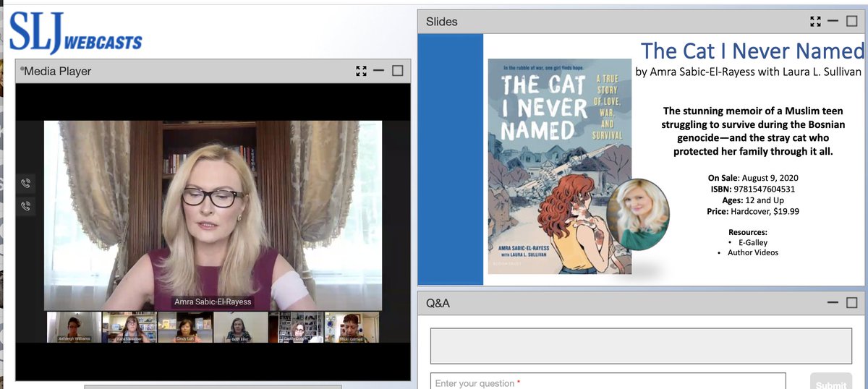Select Ashleigh Williams video thumbnail

74,328
